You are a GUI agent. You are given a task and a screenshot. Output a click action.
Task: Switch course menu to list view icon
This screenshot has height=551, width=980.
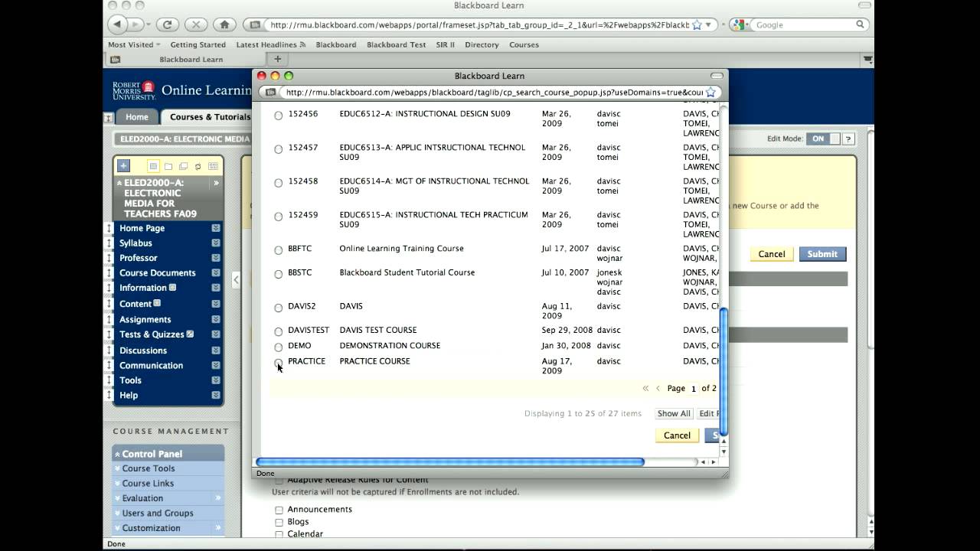pyautogui.click(x=153, y=166)
